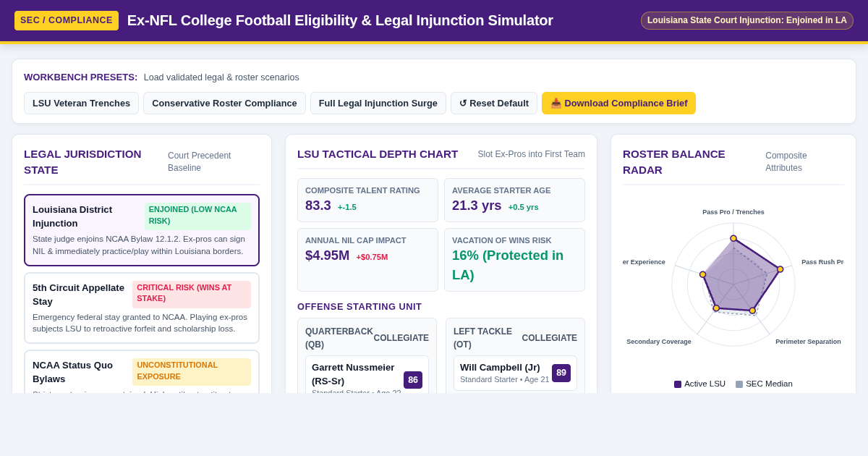Screen dimensions: 868x456
Task: Click the SEC / COMPLIANCE badge
Action: (x=67, y=20)
